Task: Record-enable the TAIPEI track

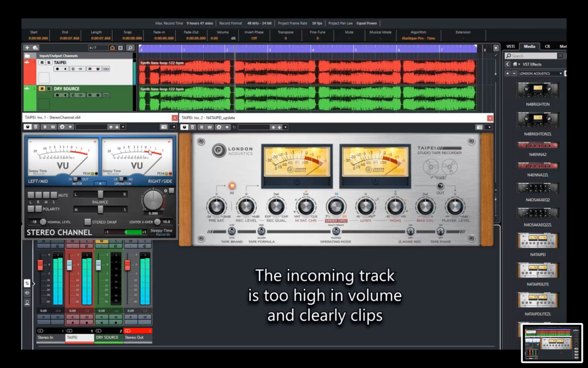Action: 57,69
